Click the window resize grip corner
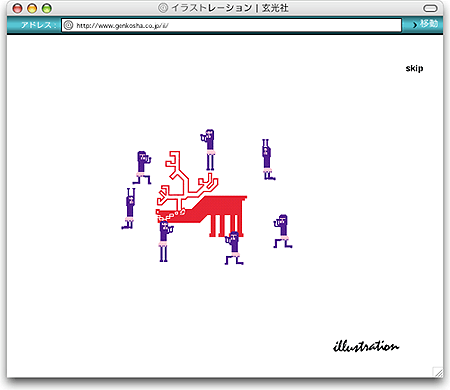Viewport: 450px width, 390px height. click(438, 372)
